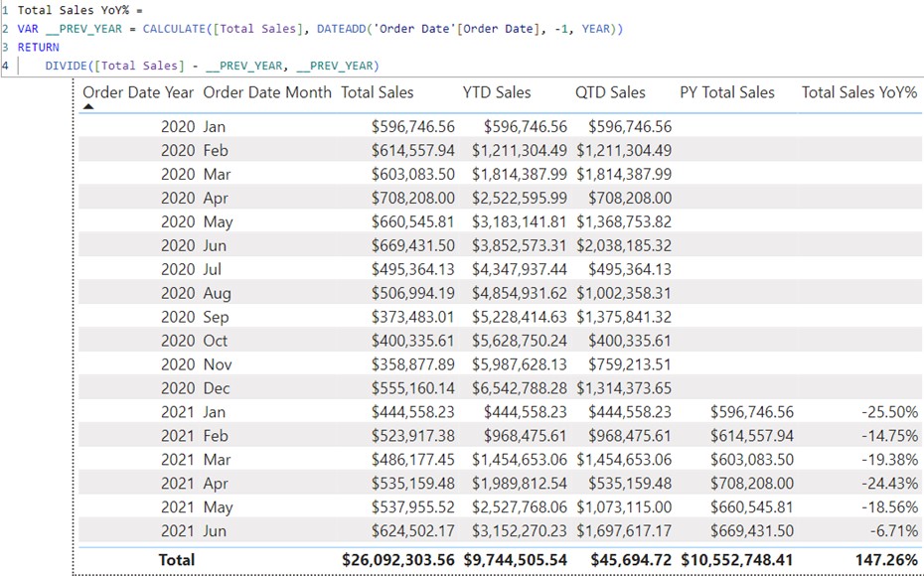Sort by the Order Date Year column header
Screen dimensions: 924x576
pos(139,92)
